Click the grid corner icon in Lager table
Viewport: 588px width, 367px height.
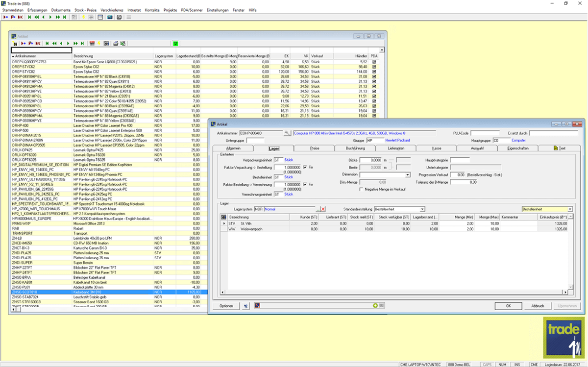pos(223,216)
